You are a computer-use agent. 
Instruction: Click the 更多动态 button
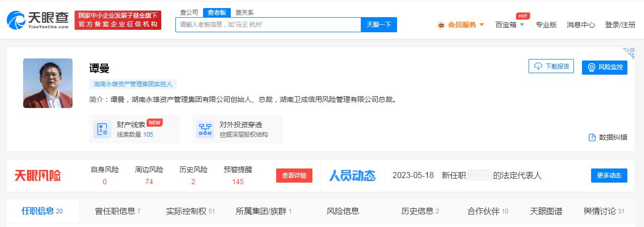click(x=609, y=176)
